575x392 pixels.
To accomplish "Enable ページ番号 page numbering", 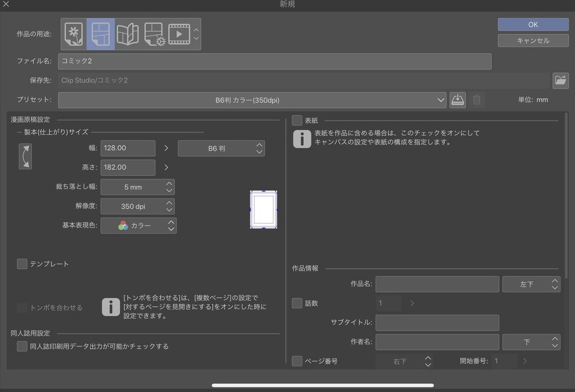I will (x=297, y=361).
